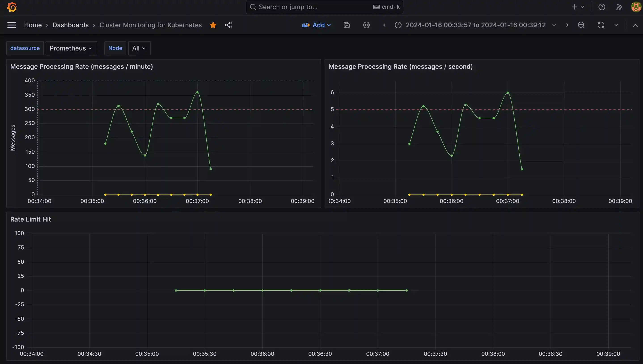Shift time range backward with left arrow
The width and height of the screenshot is (643, 364).
384,25
